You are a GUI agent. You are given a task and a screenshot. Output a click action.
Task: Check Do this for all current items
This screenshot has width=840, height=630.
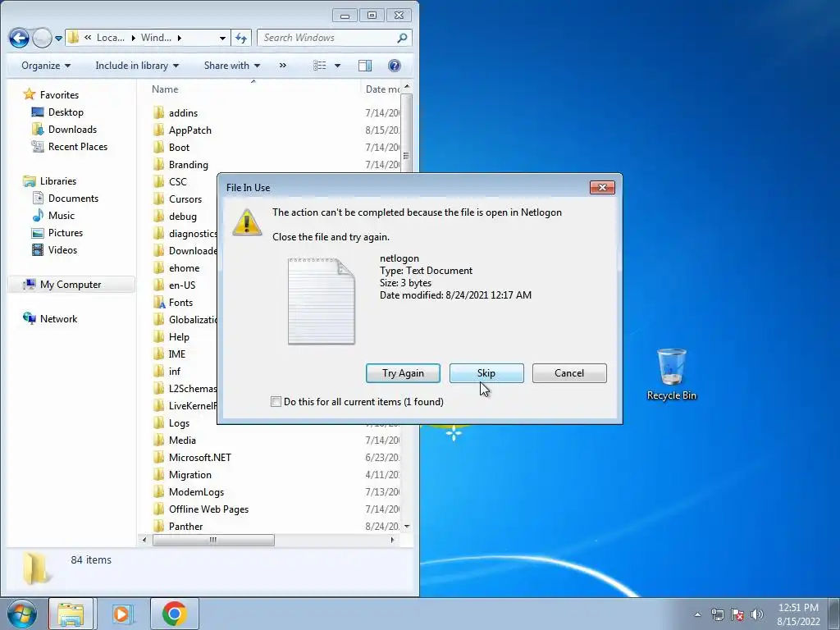tap(276, 401)
